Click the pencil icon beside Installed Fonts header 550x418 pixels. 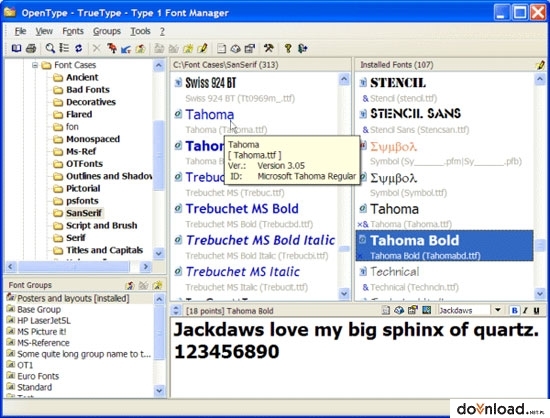coord(540,65)
